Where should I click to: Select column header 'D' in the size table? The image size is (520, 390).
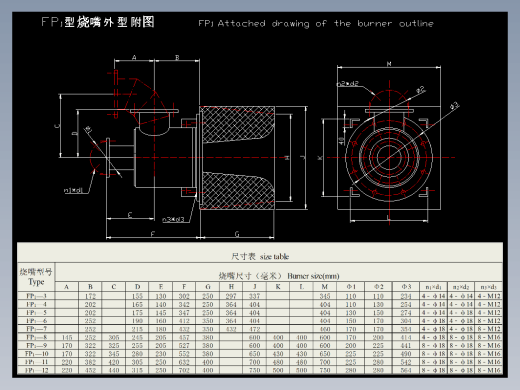(x=137, y=287)
